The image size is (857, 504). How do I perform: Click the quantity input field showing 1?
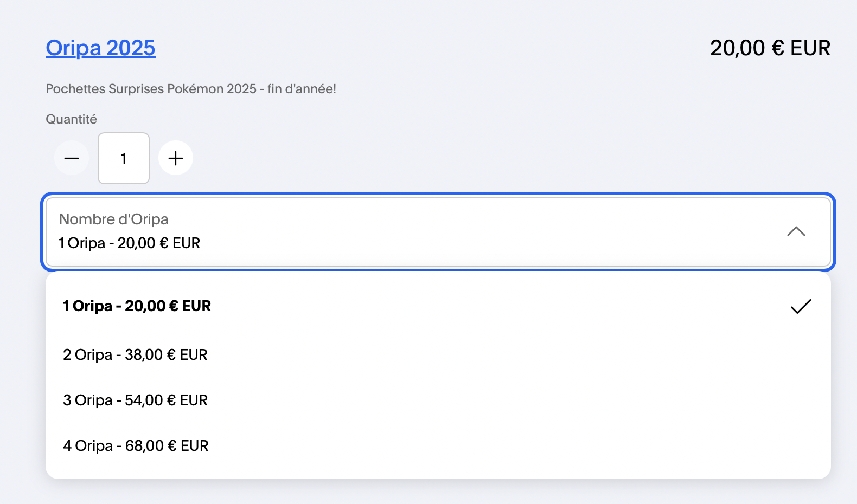[x=124, y=158]
